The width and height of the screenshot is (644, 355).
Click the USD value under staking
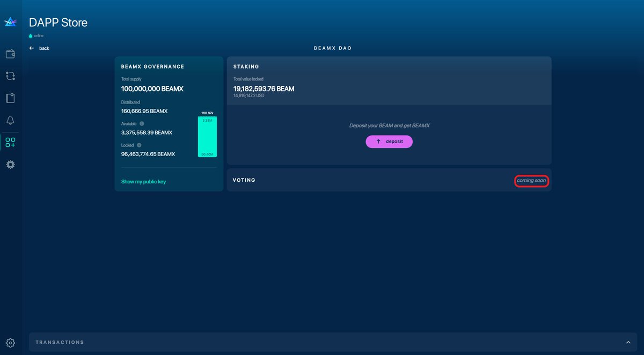tap(248, 95)
